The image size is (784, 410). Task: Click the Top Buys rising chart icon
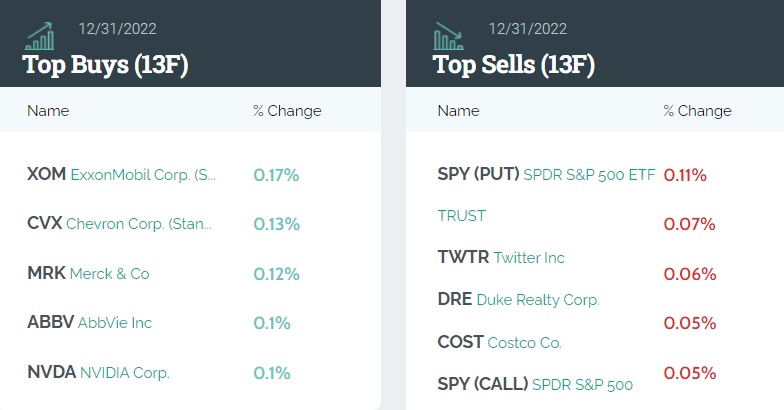click(x=41, y=36)
